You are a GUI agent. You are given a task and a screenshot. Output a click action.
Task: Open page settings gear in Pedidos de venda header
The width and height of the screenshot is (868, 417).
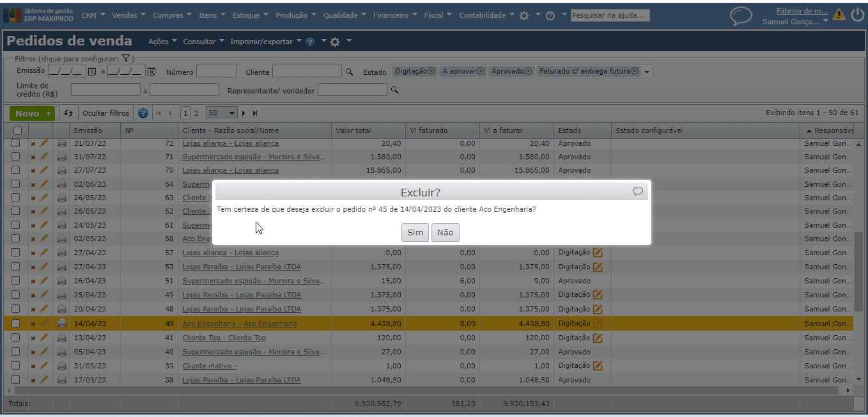tap(335, 42)
